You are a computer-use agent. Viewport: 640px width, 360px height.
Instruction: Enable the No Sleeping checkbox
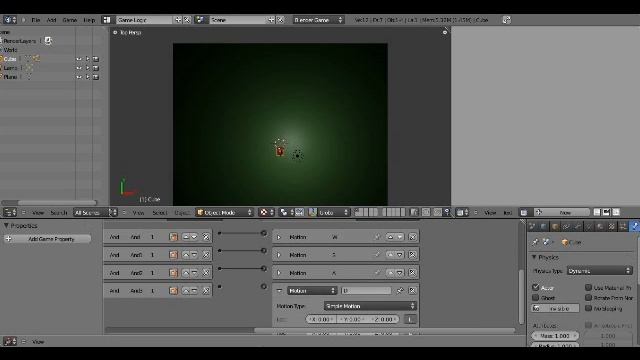click(589, 308)
